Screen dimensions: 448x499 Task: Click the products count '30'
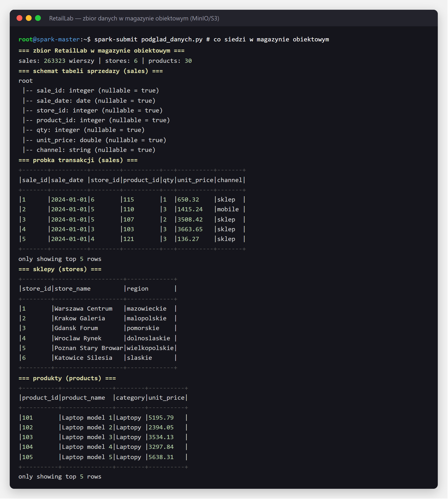tap(188, 61)
